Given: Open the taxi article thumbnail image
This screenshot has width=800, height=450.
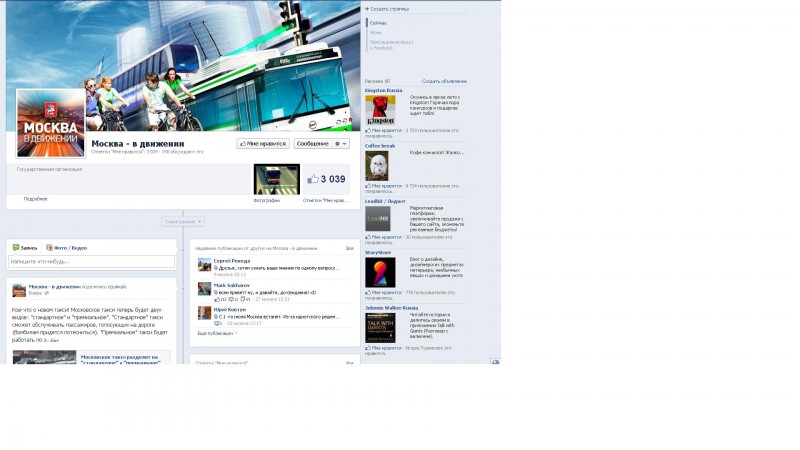Looking at the screenshot, I should click(x=44, y=357).
